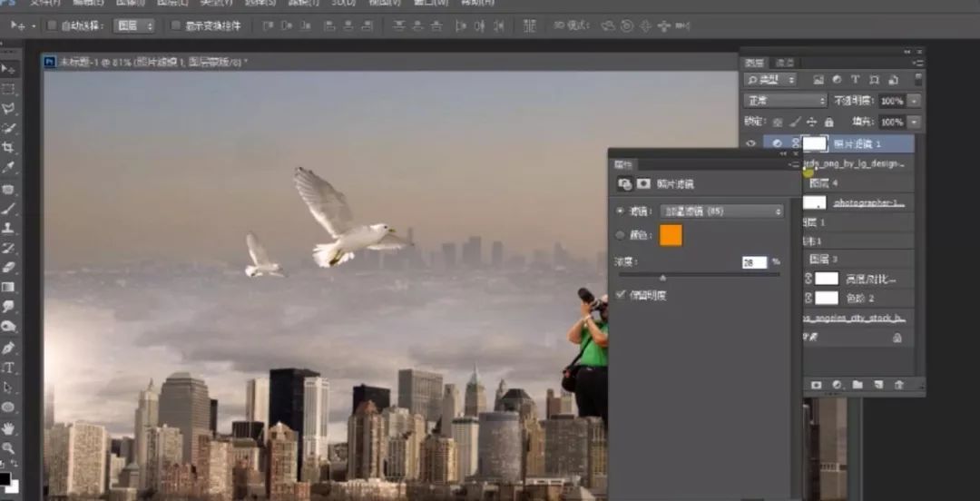Click the Delete layer trash icon

pyautogui.click(x=899, y=385)
